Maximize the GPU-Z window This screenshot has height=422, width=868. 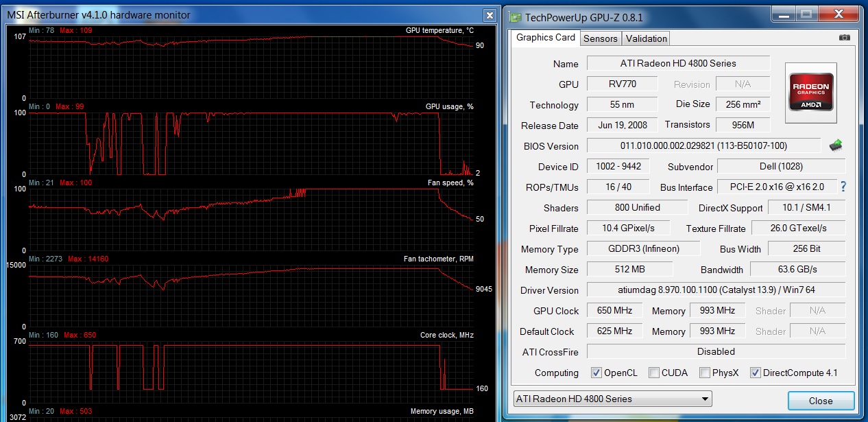click(x=806, y=14)
